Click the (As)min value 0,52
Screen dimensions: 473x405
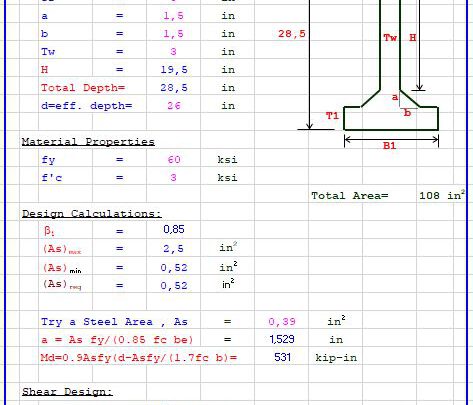[x=174, y=268]
